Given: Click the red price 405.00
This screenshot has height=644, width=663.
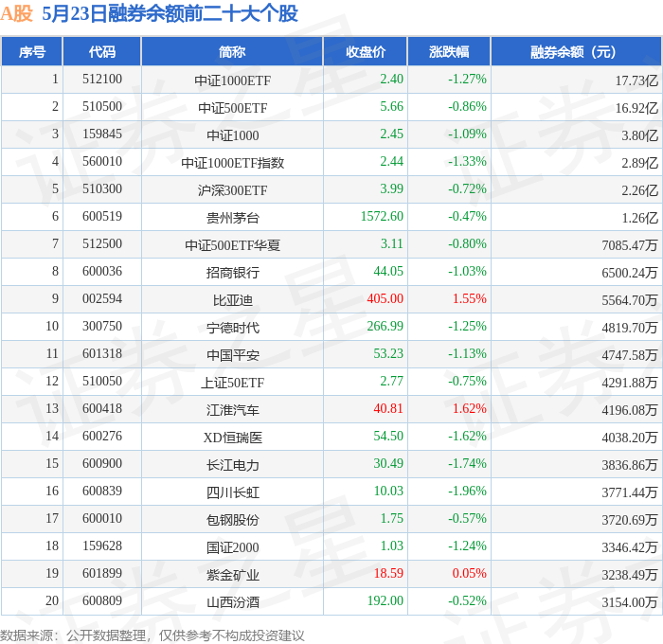Looking at the screenshot, I should click(x=385, y=299).
